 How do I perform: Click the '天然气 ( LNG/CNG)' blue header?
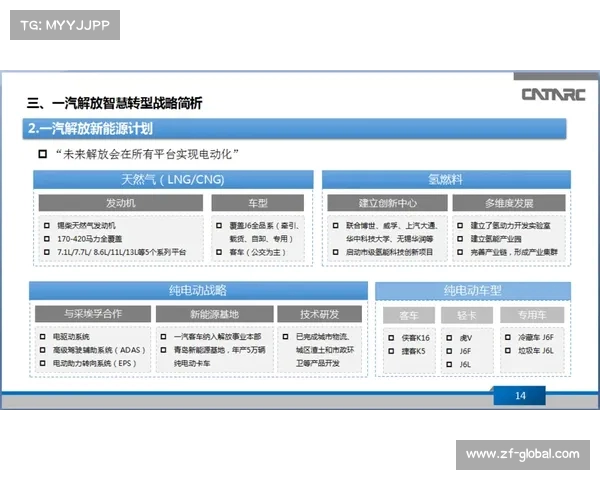point(173,180)
